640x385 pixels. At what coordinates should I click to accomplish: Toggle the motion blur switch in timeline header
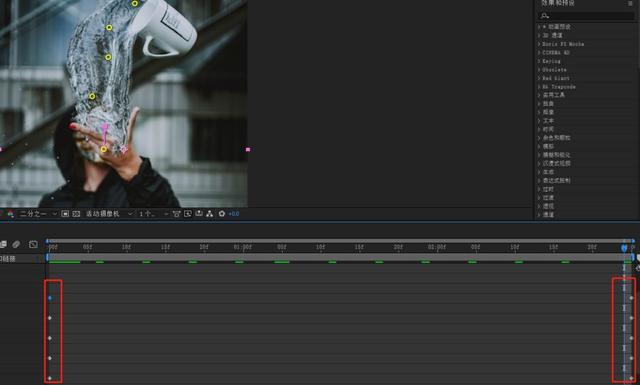[16, 244]
